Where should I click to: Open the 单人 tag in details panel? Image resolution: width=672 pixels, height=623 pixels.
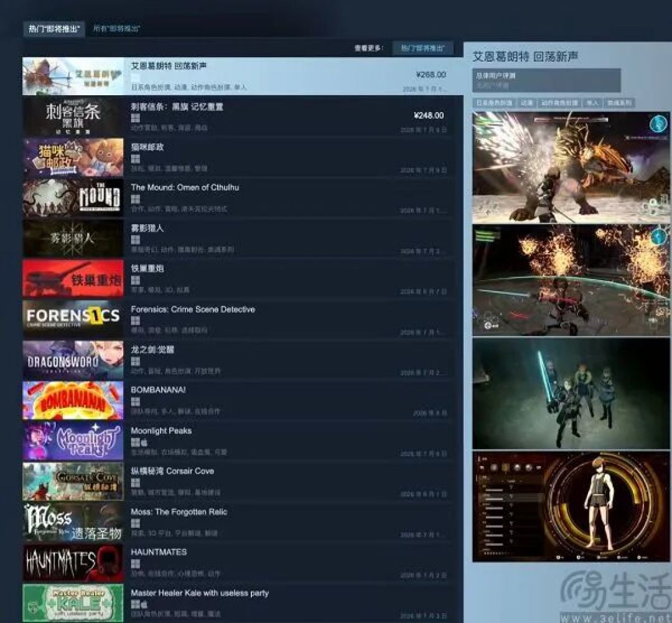point(592,103)
